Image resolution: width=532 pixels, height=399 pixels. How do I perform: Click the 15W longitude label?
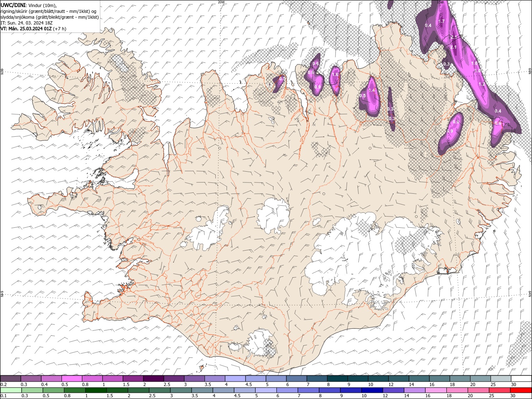pyautogui.click(x=440, y=2)
